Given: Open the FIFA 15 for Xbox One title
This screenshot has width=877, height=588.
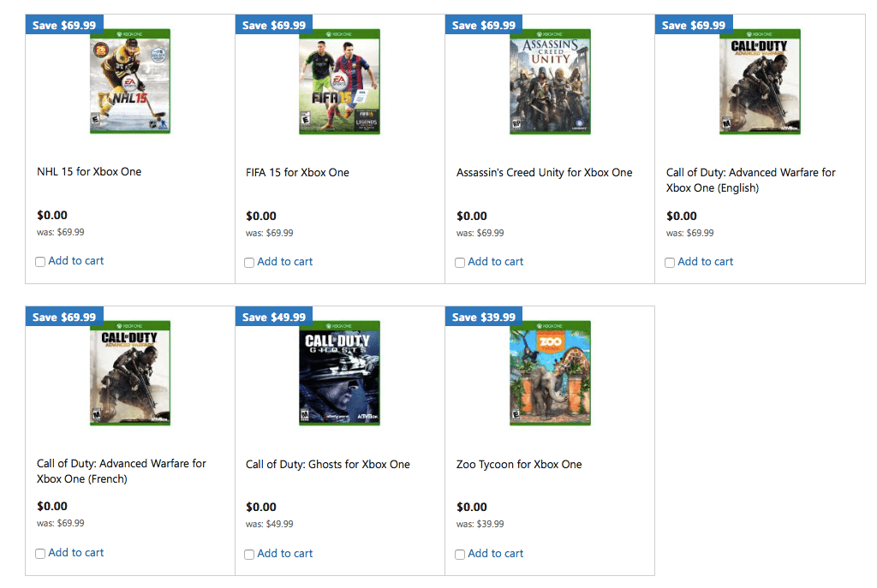Looking at the screenshot, I should point(297,171).
